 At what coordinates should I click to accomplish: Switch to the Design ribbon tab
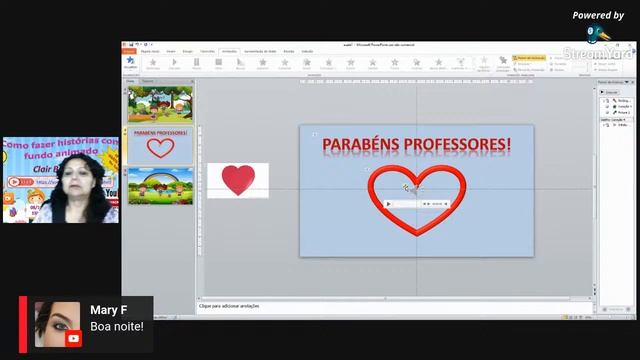coord(187,51)
